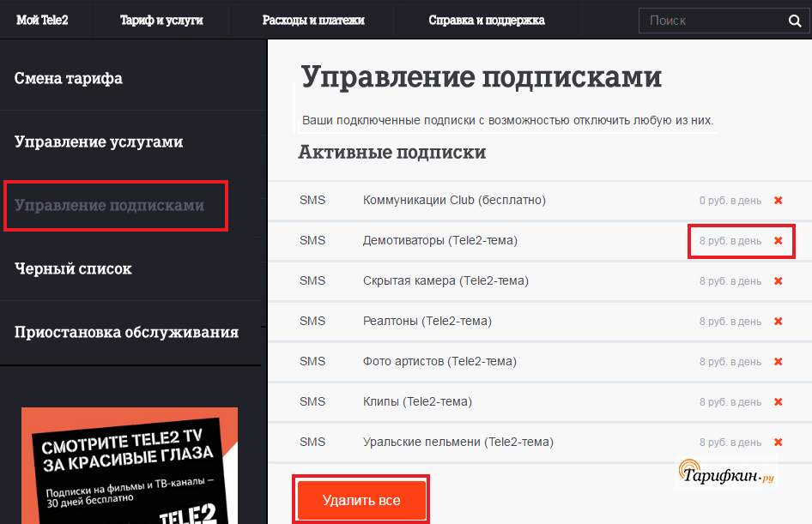
Task: Open Тариф и услуги menu
Action: pyautogui.click(x=161, y=21)
